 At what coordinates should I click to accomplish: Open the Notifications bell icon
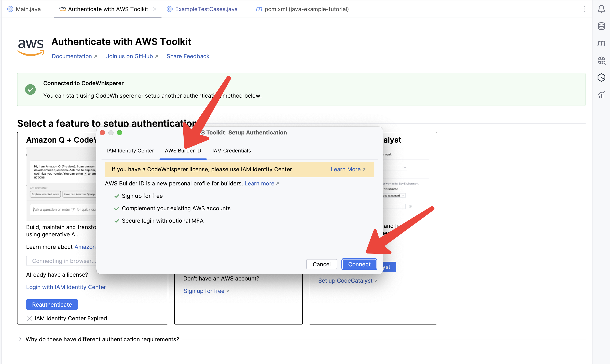click(x=601, y=9)
